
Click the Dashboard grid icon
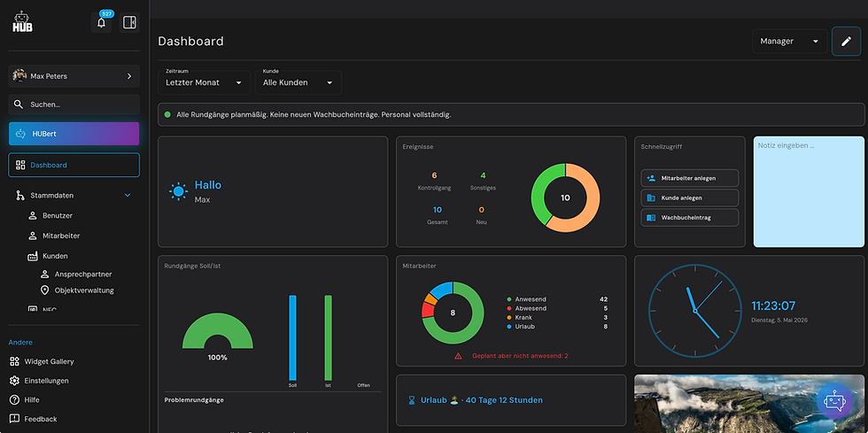click(20, 165)
